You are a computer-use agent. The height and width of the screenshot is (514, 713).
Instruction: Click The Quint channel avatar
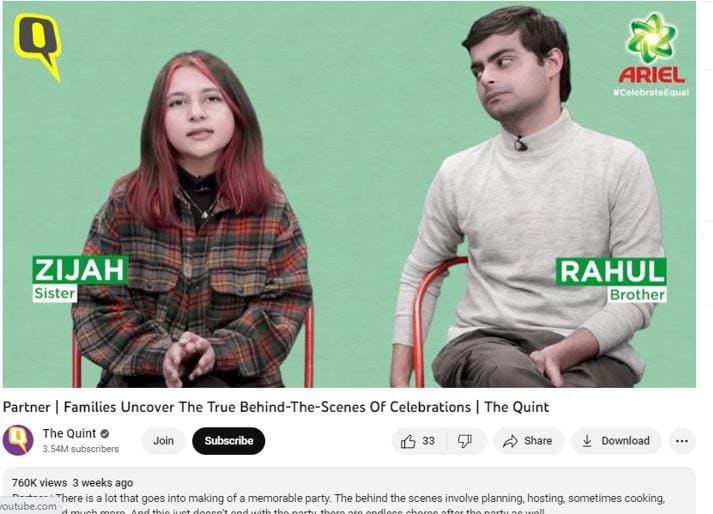click(x=18, y=440)
